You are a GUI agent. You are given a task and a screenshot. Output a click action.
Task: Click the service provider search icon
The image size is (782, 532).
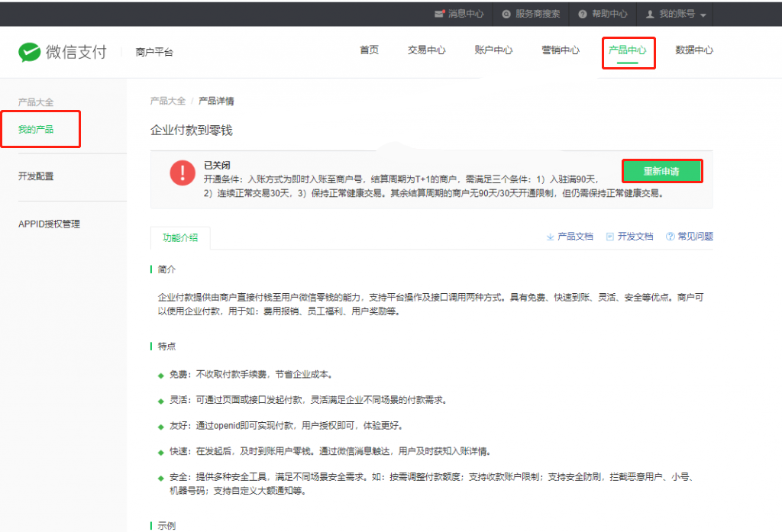506,14
